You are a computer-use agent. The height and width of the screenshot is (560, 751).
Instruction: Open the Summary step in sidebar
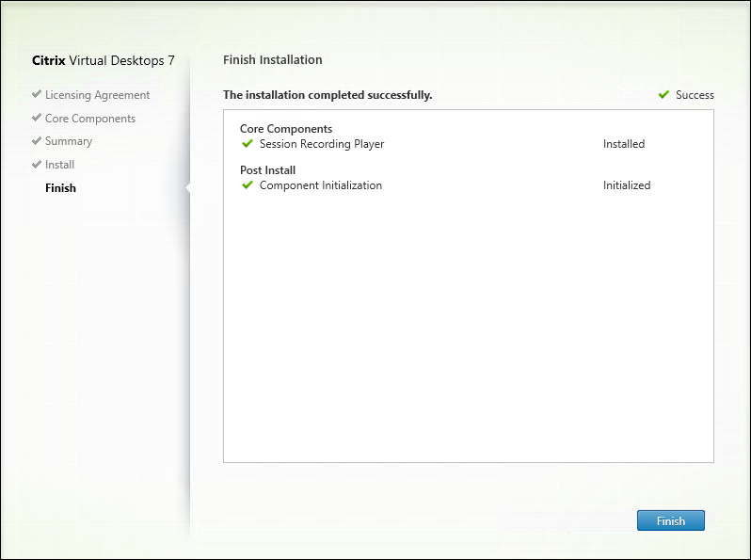(x=68, y=141)
